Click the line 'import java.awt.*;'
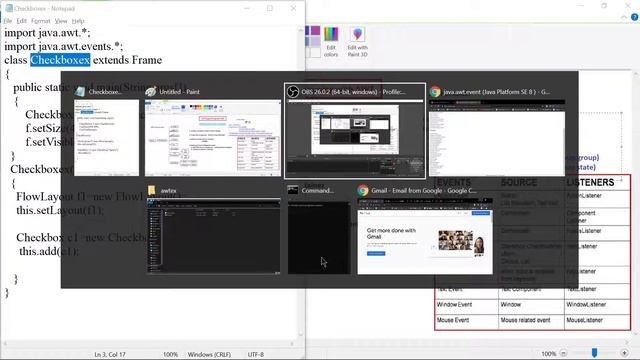The width and height of the screenshot is (640, 360). pyautogui.click(x=47, y=33)
